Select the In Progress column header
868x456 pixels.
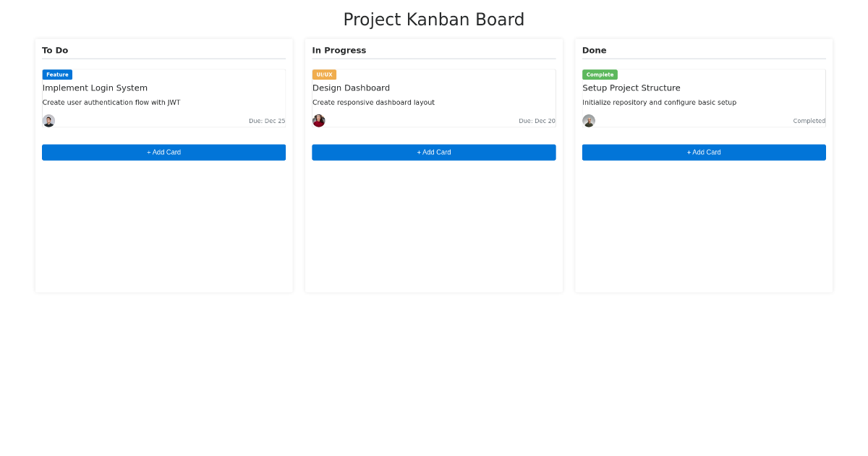(x=338, y=50)
